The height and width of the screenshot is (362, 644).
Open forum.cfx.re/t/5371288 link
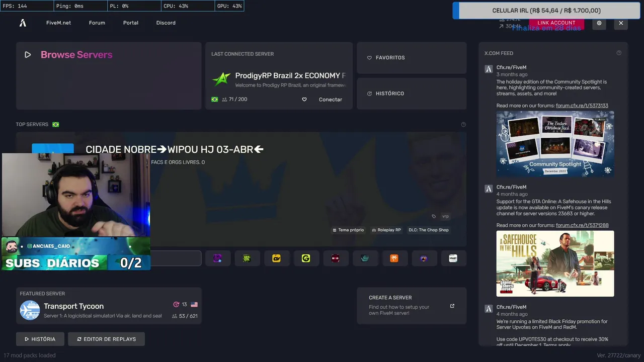(582, 225)
